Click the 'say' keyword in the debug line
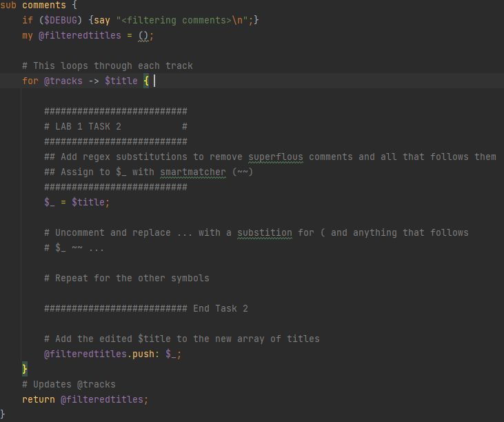Image resolution: width=504 pixels, height=422 pixels. [x=102, y=20]
